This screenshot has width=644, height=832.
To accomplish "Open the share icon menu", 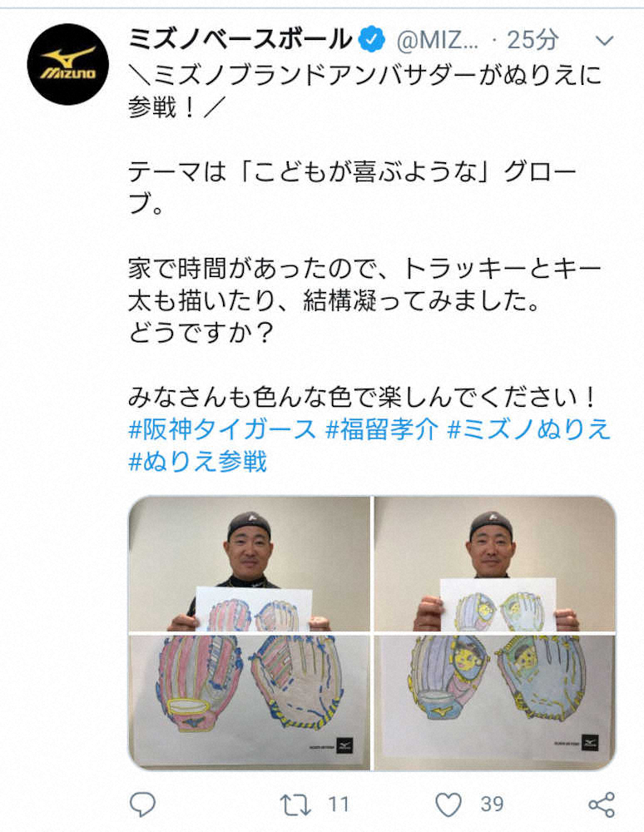I will click(602, 805).
